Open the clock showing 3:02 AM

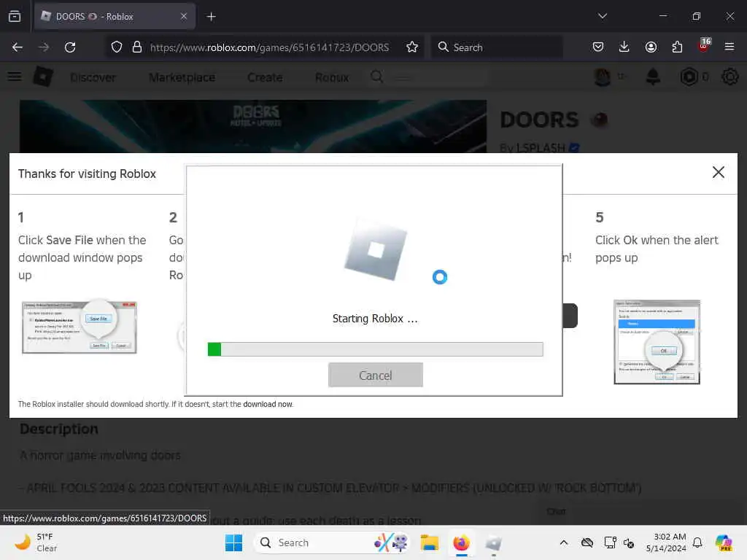click(665, 542)
